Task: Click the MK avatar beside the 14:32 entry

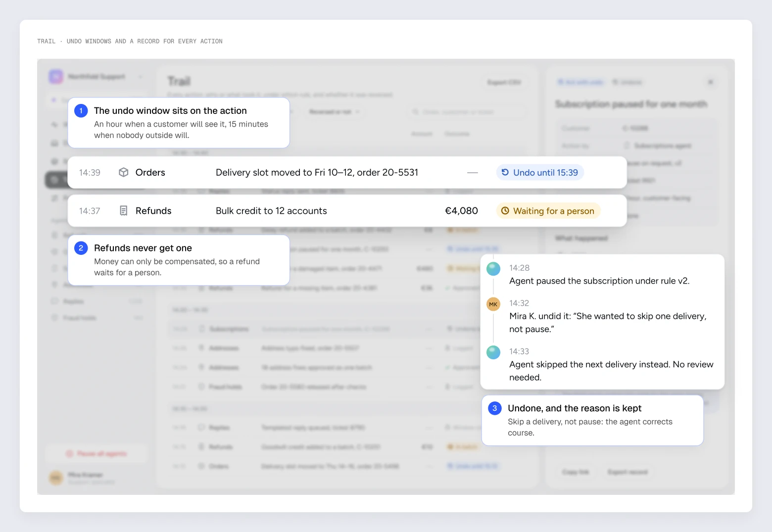Action: click(493, 304)
